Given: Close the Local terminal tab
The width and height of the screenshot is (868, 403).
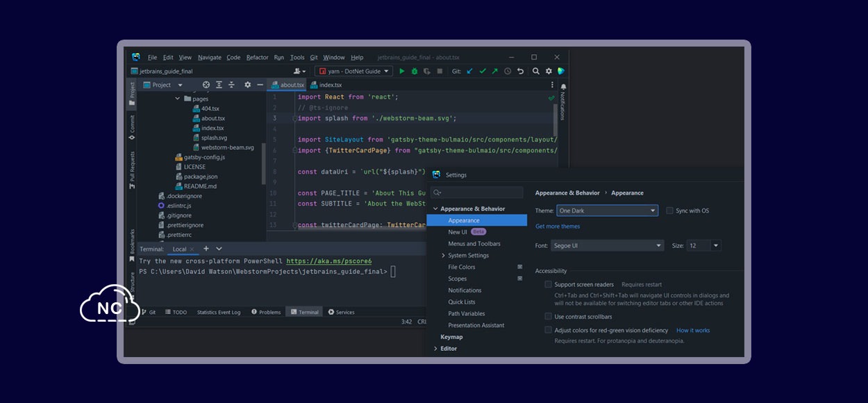Looking at the screenshot, I should [x=192, y=249].
